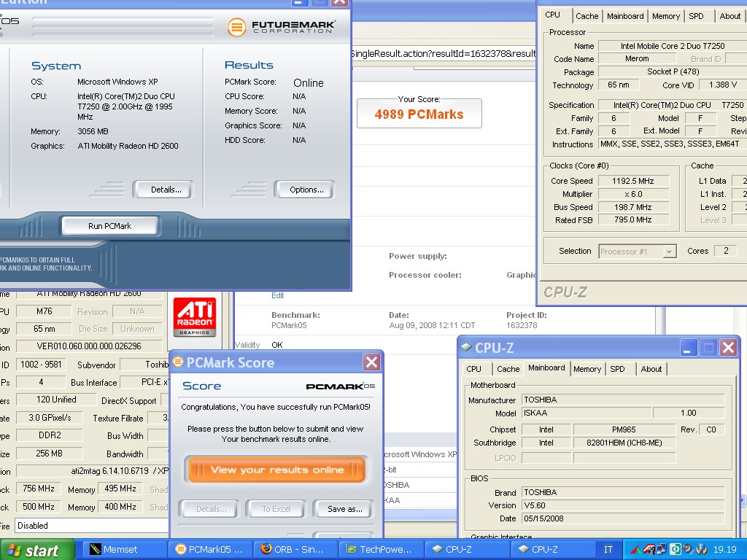
Task: Open the ORB Firefox taskbar button
Action: (x=295, y=549)
